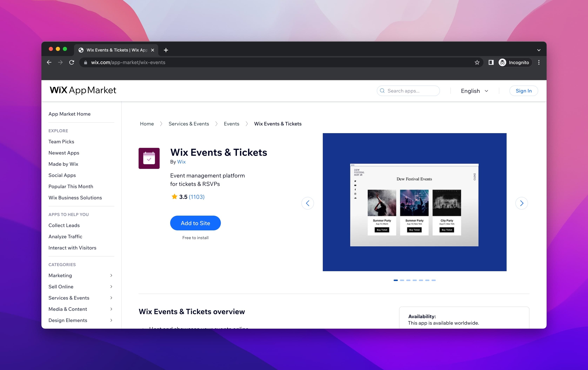Select second carousel dot indicator
Viewport: 588px width, 370px height.
pos(402,280)
